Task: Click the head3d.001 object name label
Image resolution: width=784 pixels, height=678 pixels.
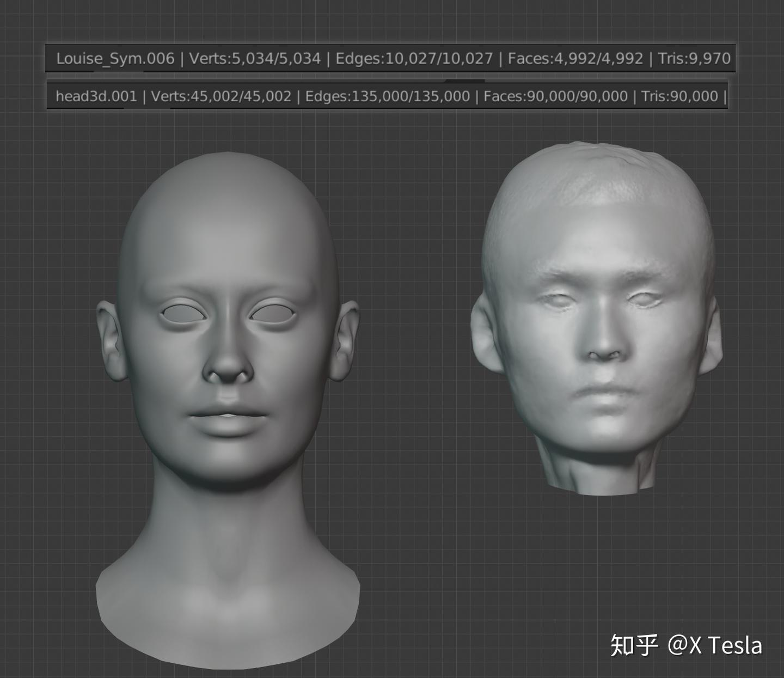Action: (98, 95)
